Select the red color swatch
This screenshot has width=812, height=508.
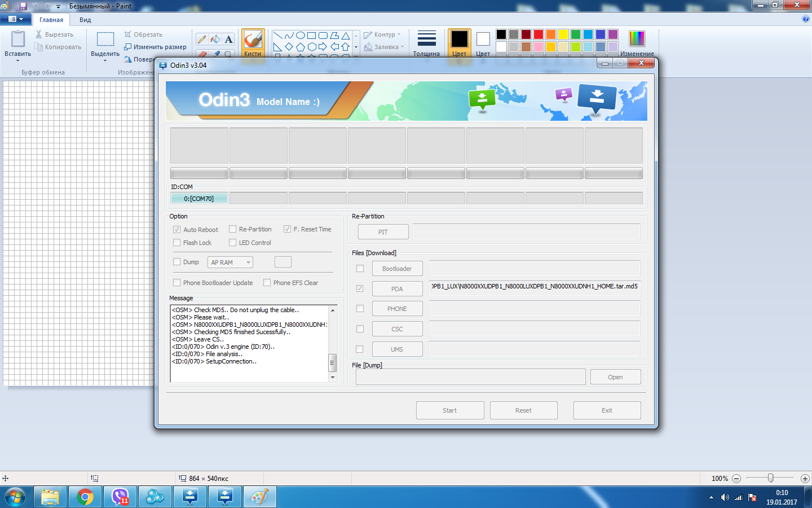pos(539,34)
